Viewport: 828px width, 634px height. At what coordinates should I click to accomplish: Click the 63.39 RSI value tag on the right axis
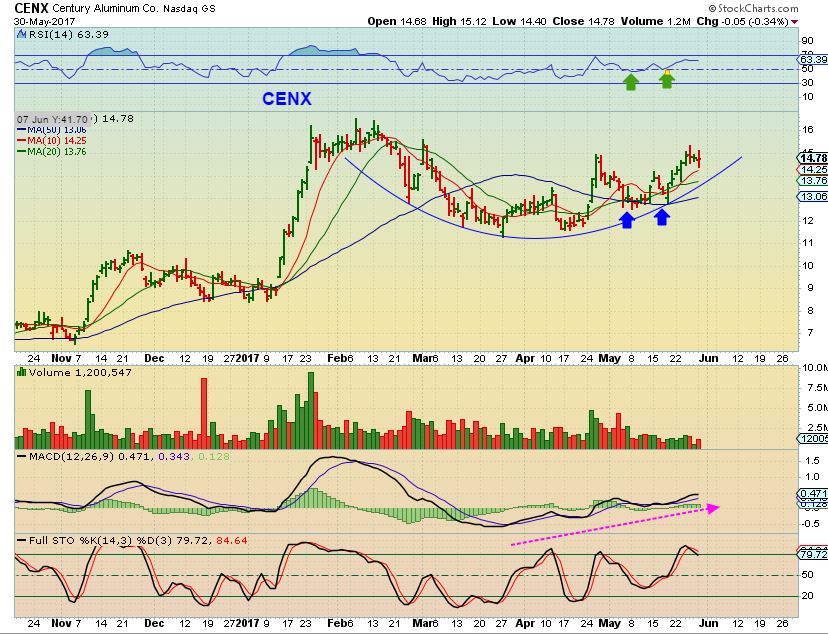[x=813, y=59]
